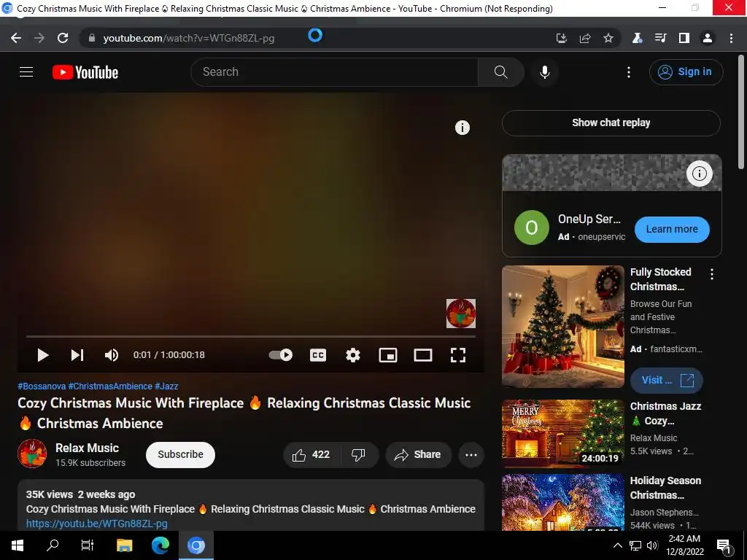Open Chrome Labs flask icon
This screenshot has height=560, width=747.
click(x=637, y=38)
